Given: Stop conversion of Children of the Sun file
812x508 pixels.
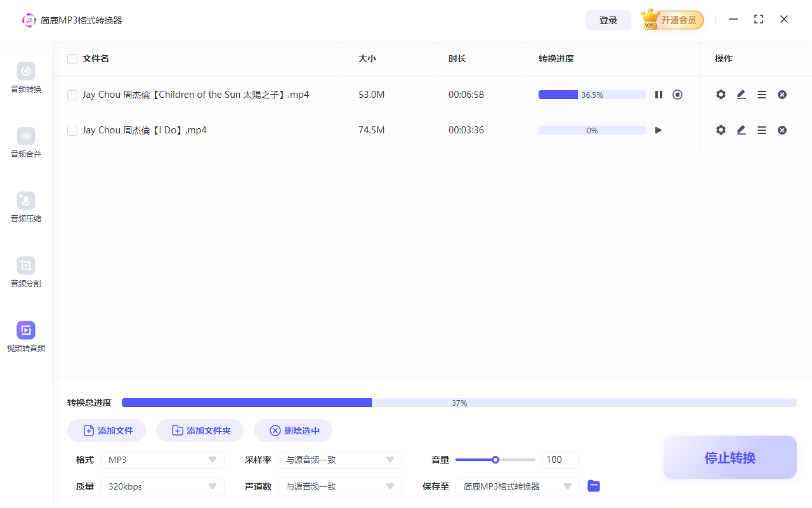Looking at the screenshot, I should tap(678, 95).
